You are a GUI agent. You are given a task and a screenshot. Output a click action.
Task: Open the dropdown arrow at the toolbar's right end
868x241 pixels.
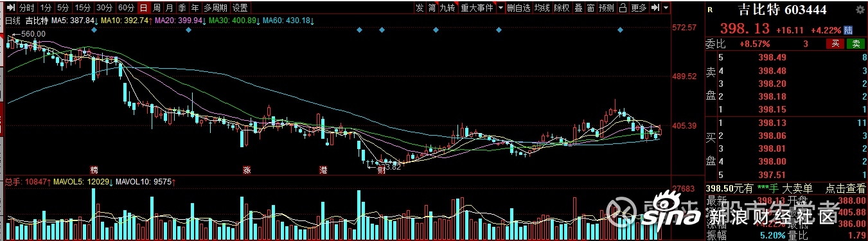pyautogui.click(x=666, y=8)
